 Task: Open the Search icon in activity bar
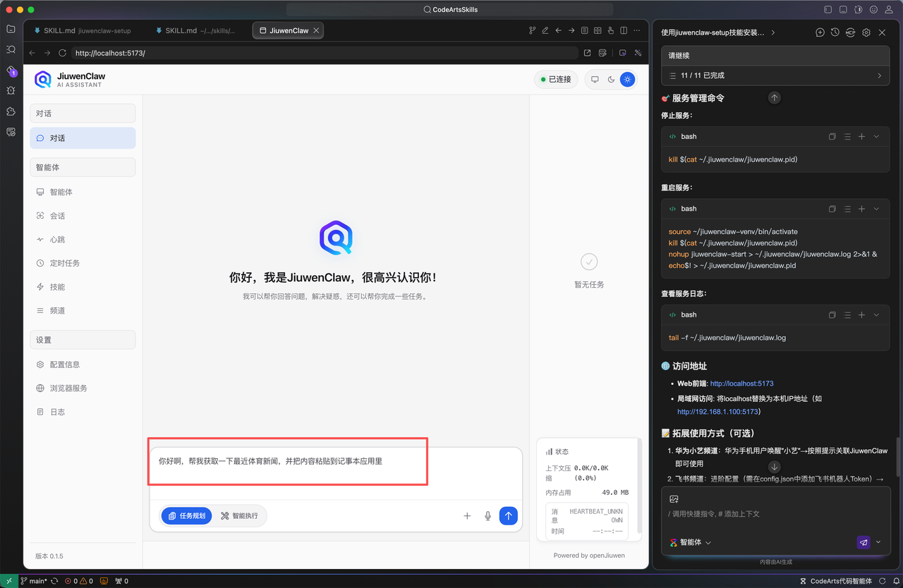click(11, 49)
